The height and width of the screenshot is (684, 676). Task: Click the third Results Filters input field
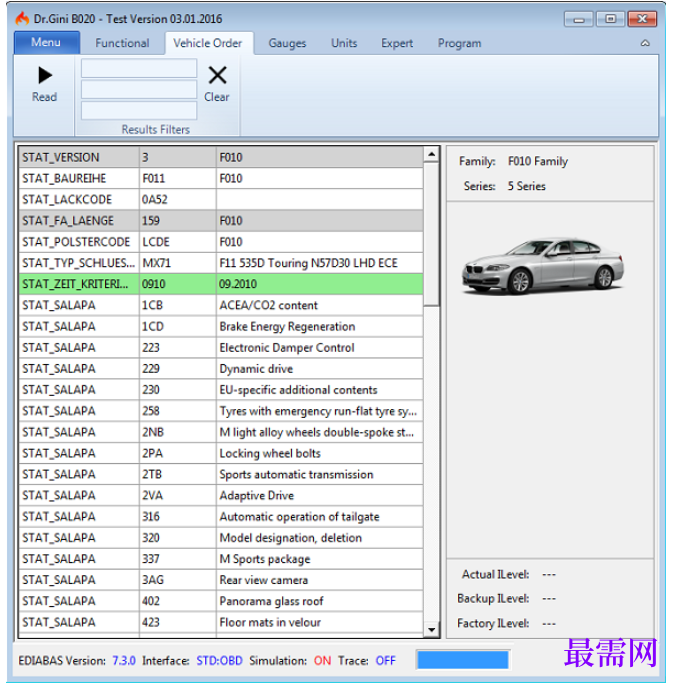pyautogui.click(x=139, y=110)
